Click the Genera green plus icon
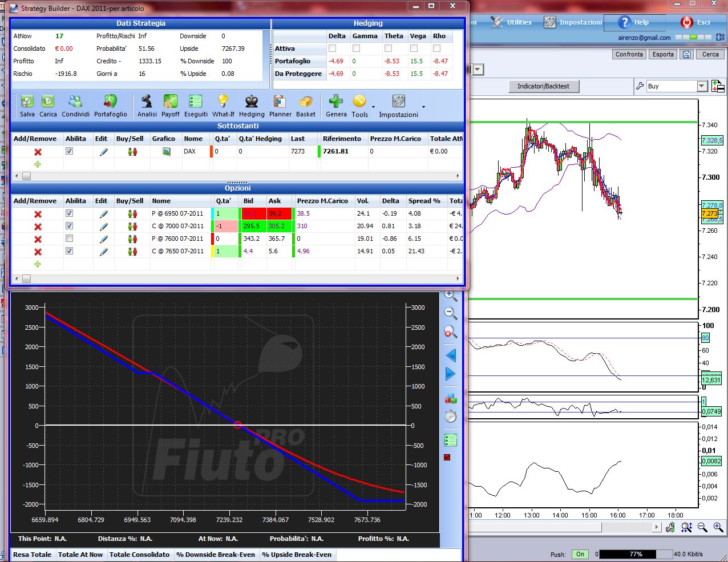Image resolution: width=728 pixels, height=562 pixels. (336, 101)
